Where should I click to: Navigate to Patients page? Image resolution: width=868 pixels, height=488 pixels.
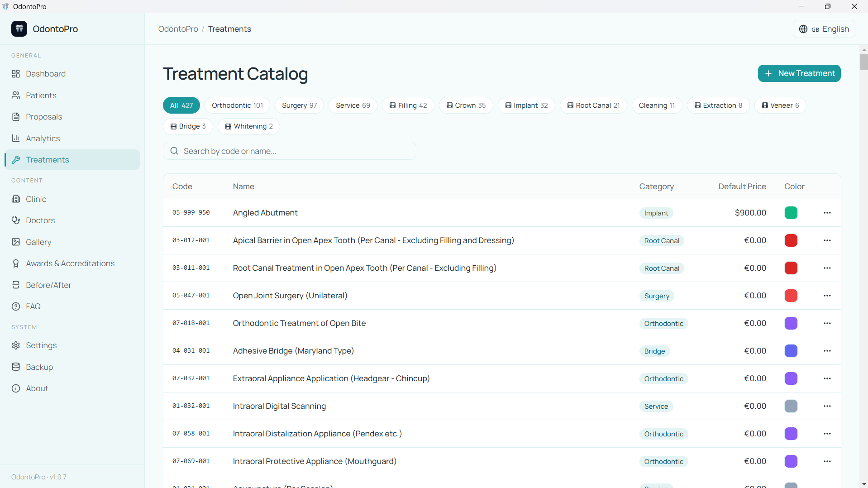coord(72,95)
